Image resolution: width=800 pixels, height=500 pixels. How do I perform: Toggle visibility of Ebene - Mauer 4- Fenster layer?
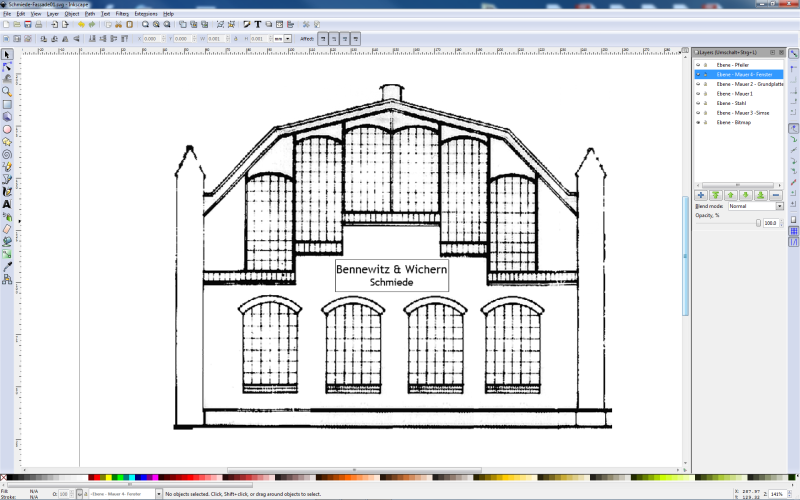point(698,74)
